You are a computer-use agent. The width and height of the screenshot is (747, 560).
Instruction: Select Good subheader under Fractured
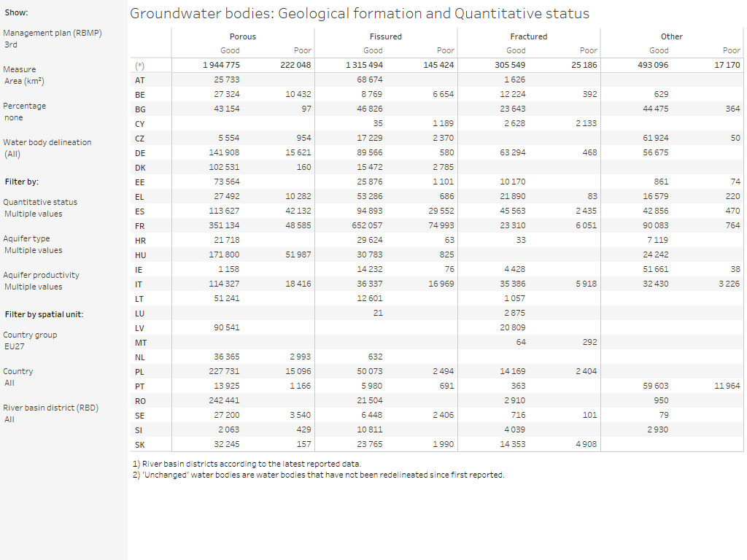click(516, 50)
